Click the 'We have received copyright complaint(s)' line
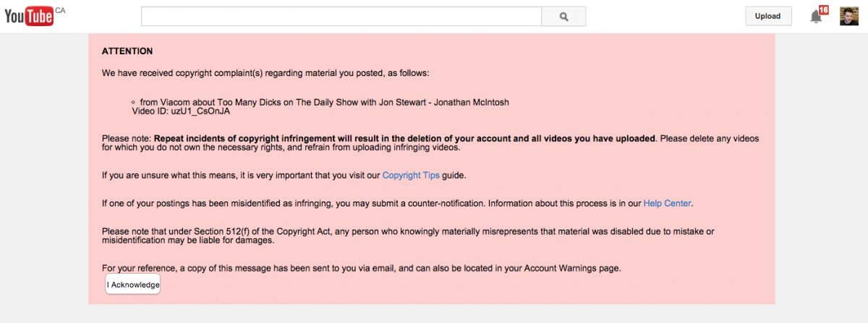The width and height of the screenshot is (868, 323). click(265, 73)
